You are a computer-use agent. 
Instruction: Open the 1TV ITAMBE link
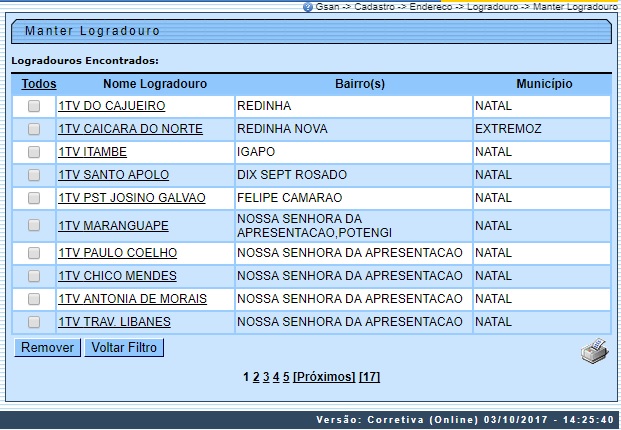pos(93,152)
